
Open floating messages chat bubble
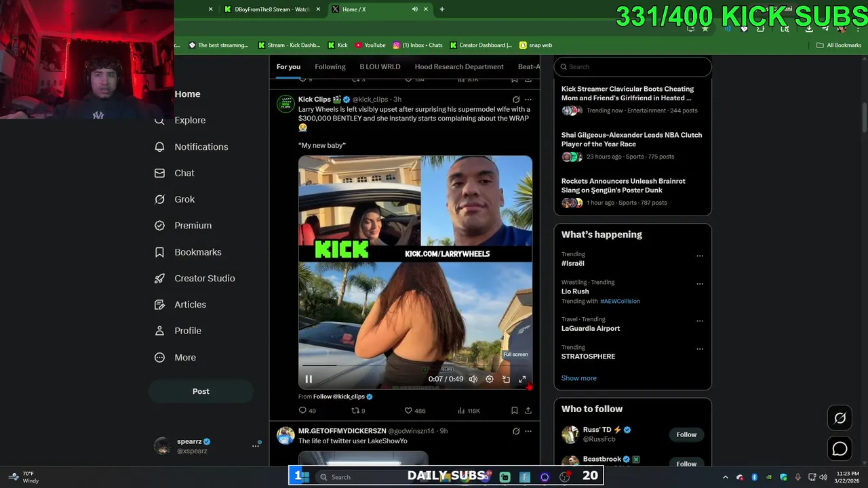tap(840, 449)
